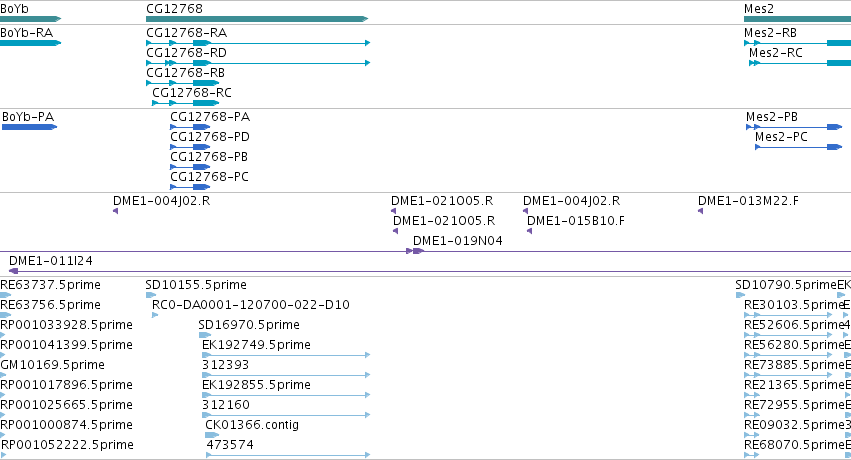Click the CG12768-RC transcript feature
Screen dimensions: 851x460
(x=186, y=103)
